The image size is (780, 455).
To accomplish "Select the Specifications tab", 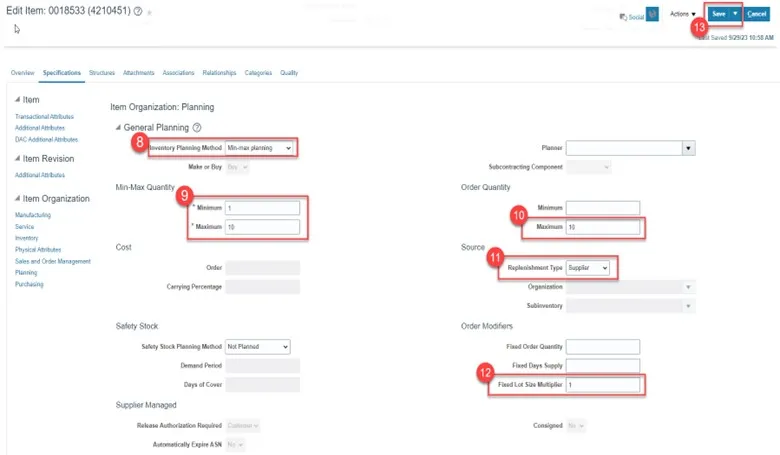I will (x=62, y=73).
